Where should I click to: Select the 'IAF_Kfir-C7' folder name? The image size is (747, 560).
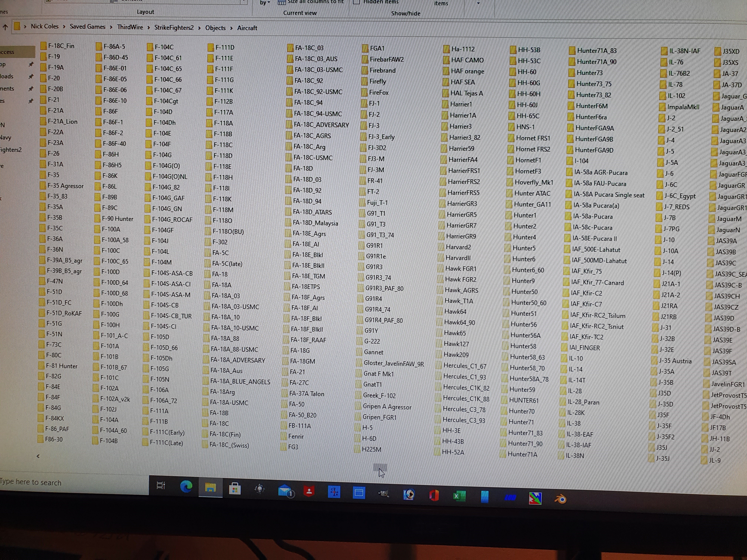pyautogui.click(x=586, y=304)
